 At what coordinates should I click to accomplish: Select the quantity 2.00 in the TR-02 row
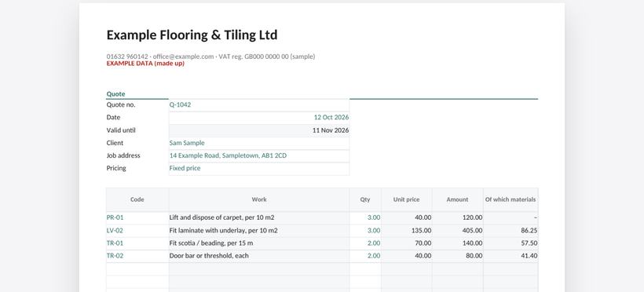(365, 256)
